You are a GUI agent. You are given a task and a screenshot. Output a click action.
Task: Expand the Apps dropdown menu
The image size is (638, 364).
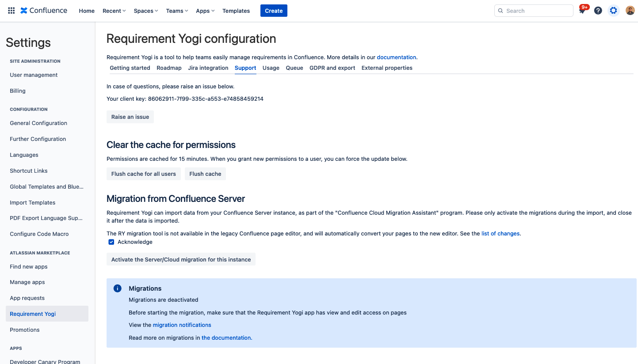205,11
